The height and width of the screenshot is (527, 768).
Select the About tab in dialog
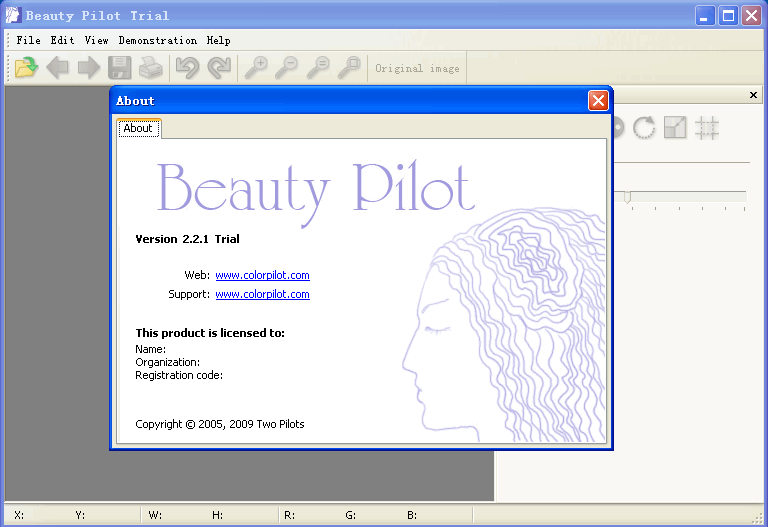pos(139,128)
